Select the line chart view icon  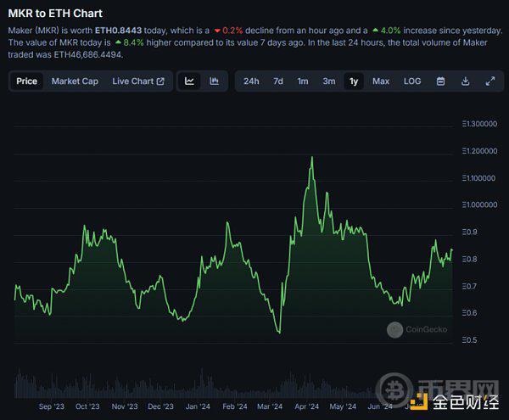coord(190,81)
